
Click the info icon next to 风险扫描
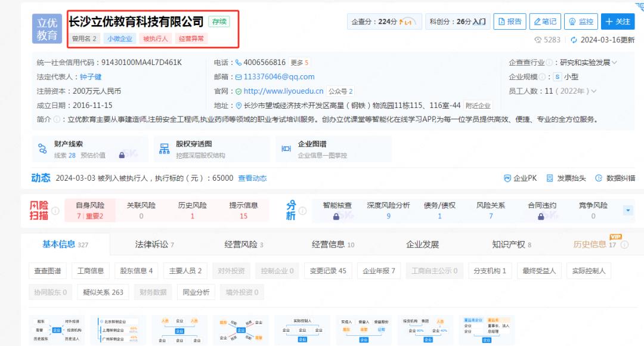(x=55, y=211)
